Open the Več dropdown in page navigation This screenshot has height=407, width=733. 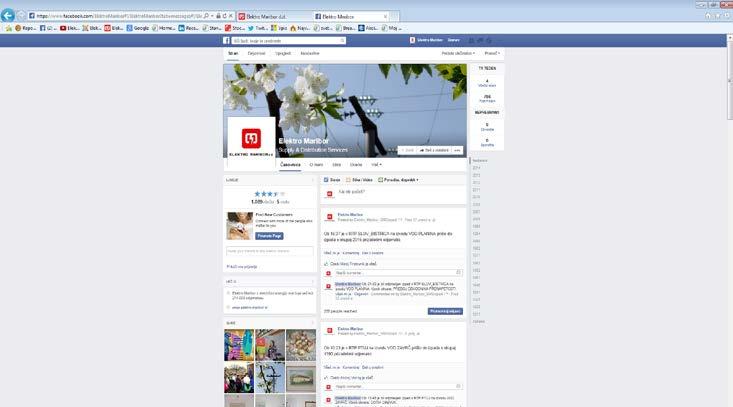click(376, 165)
